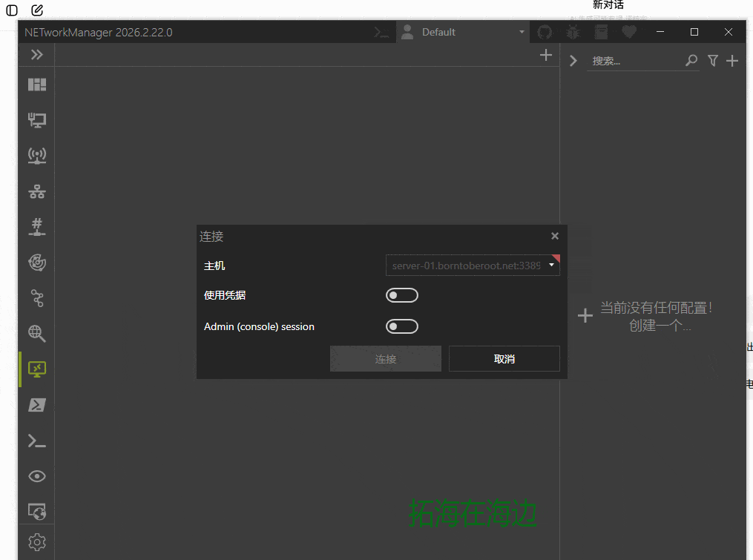Add a profile with top-right plus

pyautogui.click(x=732, y=61)
